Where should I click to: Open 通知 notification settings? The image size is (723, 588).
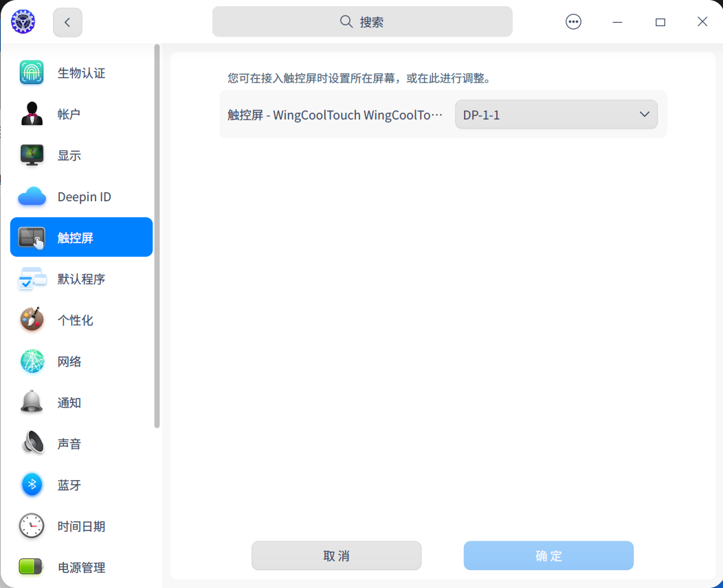[80, 402]
